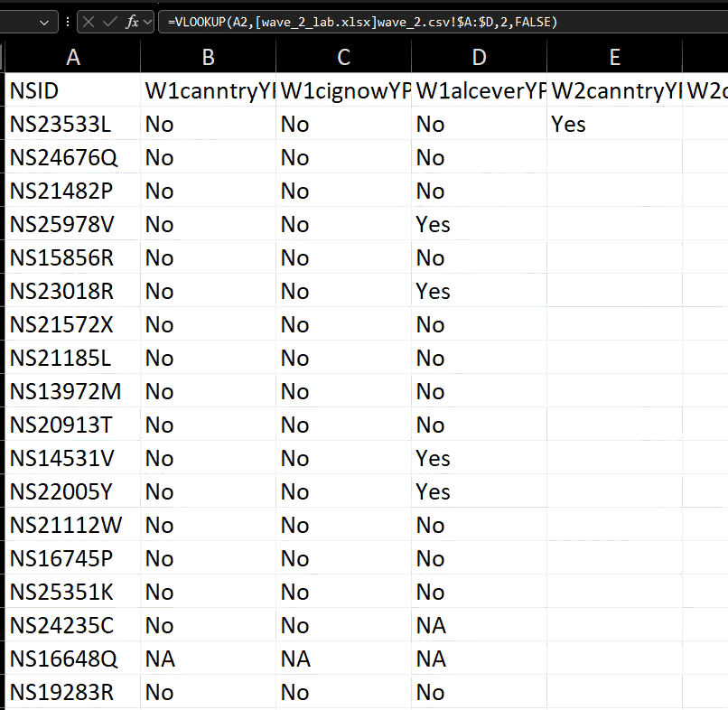
Task: Click the Cancel formula X icon
Action: (89, 22)
